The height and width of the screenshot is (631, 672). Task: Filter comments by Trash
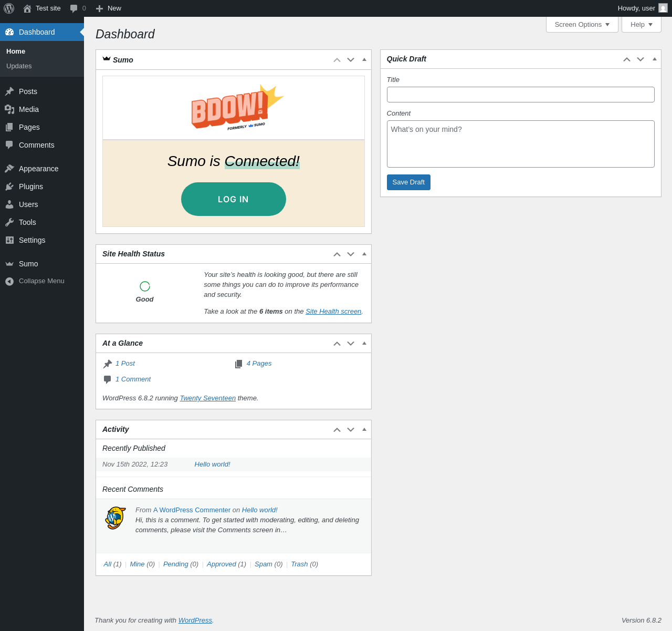[299, 564]
